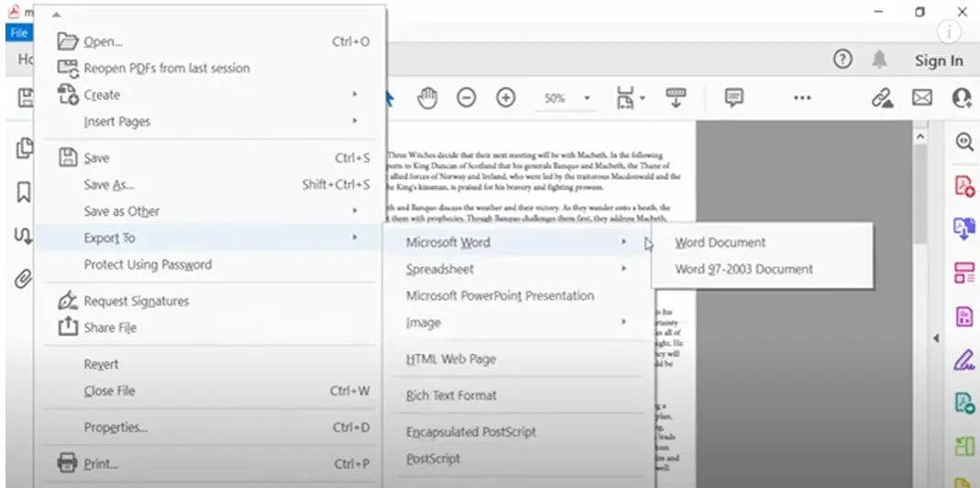Open notifications bell icon
980x488 pixels.
(x=879, y=60)
